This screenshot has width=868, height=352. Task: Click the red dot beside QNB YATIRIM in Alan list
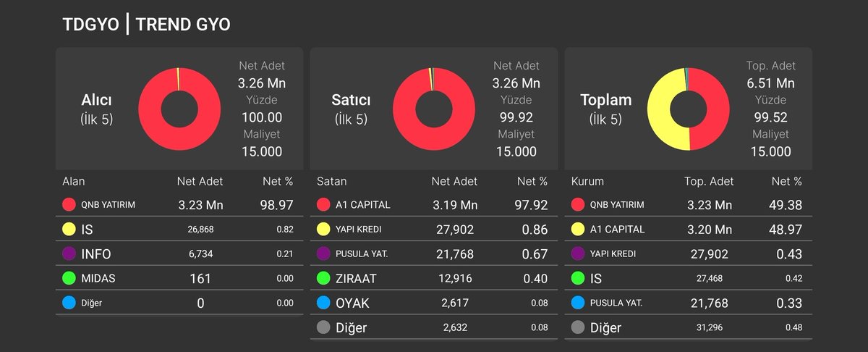pos(69,205)
